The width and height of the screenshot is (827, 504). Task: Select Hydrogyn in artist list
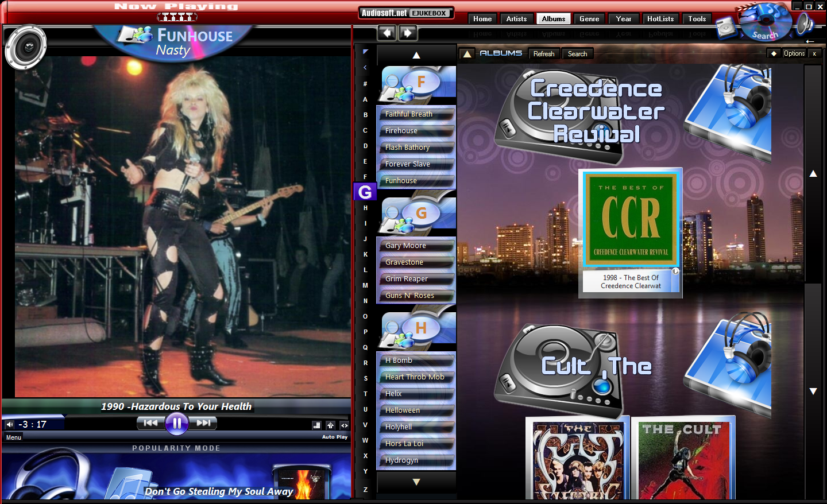point(416,460)
